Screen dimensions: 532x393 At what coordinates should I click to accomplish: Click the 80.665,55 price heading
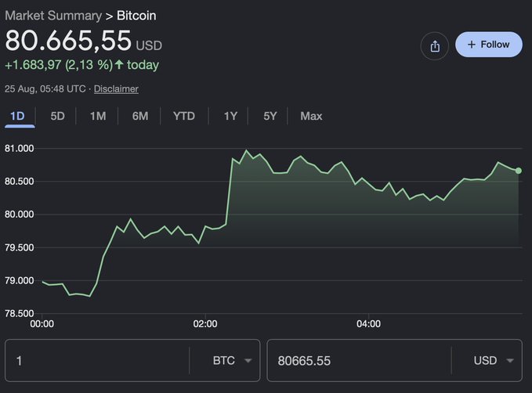[x=68, y=41]
